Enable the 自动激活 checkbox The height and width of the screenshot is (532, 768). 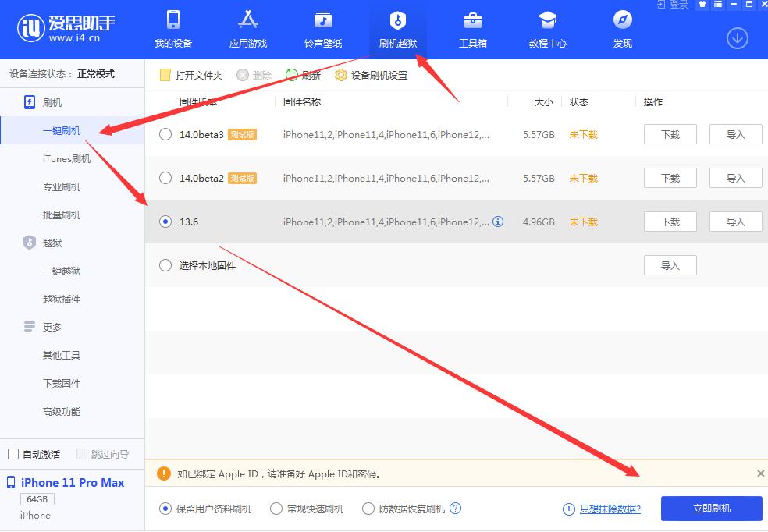(12, 453)
